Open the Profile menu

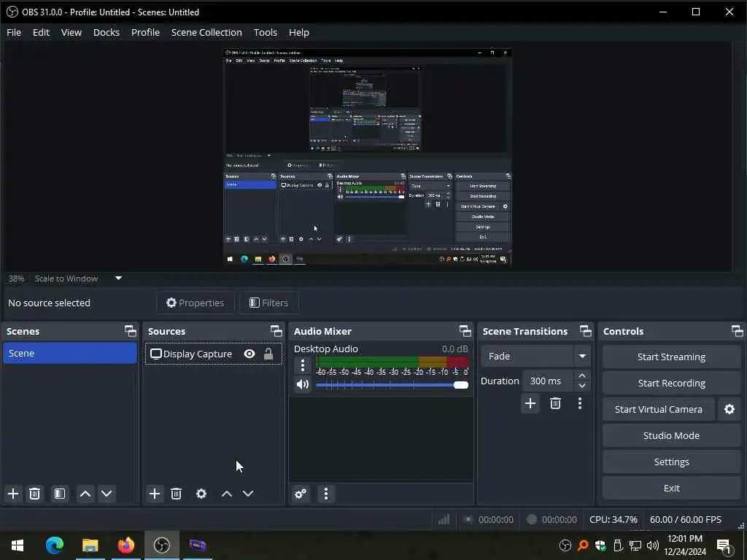(x=145, y=32)
